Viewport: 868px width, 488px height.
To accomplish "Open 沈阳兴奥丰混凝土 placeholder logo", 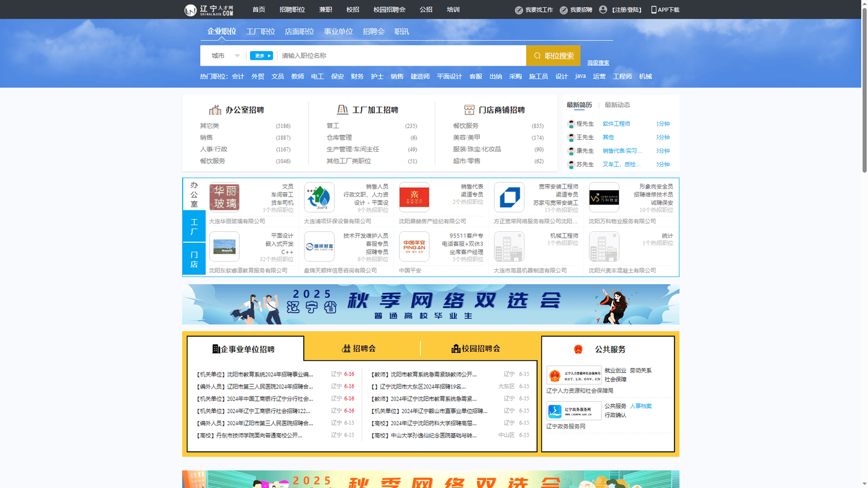I will pyautogui.click(x=604, y=247).
